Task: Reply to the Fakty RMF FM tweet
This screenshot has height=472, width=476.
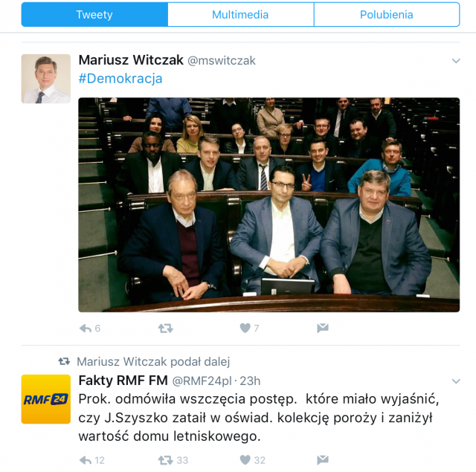Action: tap(86, 460)
